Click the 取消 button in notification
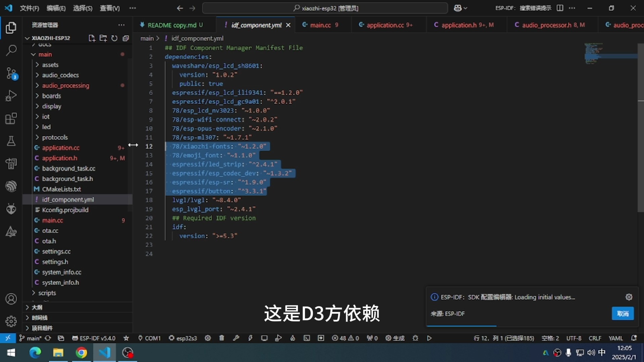The width and height of the screenshot is (644, 362). (x=623, y=314)
